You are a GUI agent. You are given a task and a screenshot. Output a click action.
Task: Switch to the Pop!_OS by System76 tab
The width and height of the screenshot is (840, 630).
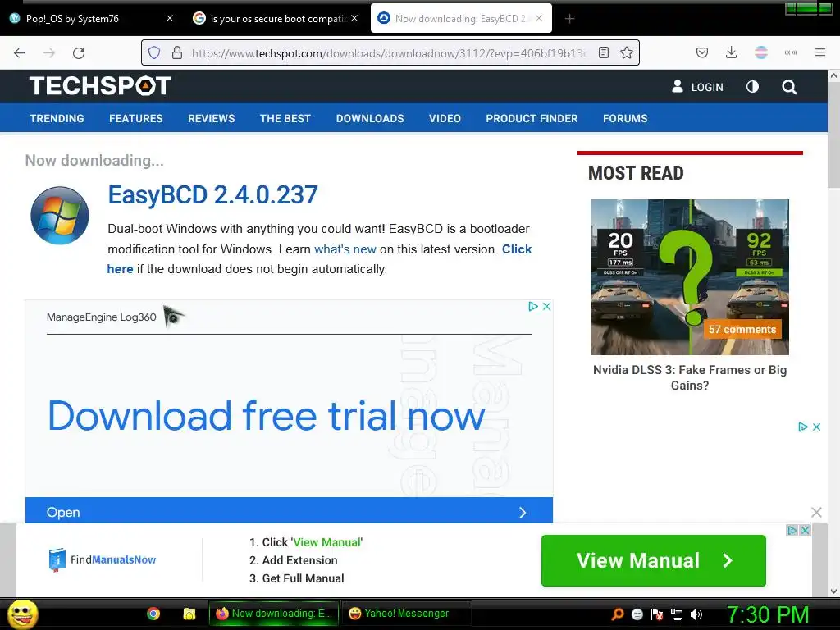(x=89, y=19)
